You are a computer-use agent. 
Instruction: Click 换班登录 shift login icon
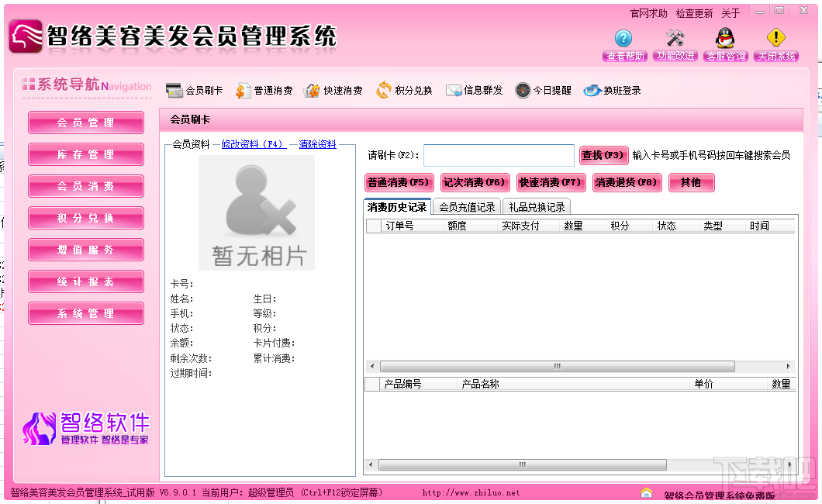(x=592, y=91)
